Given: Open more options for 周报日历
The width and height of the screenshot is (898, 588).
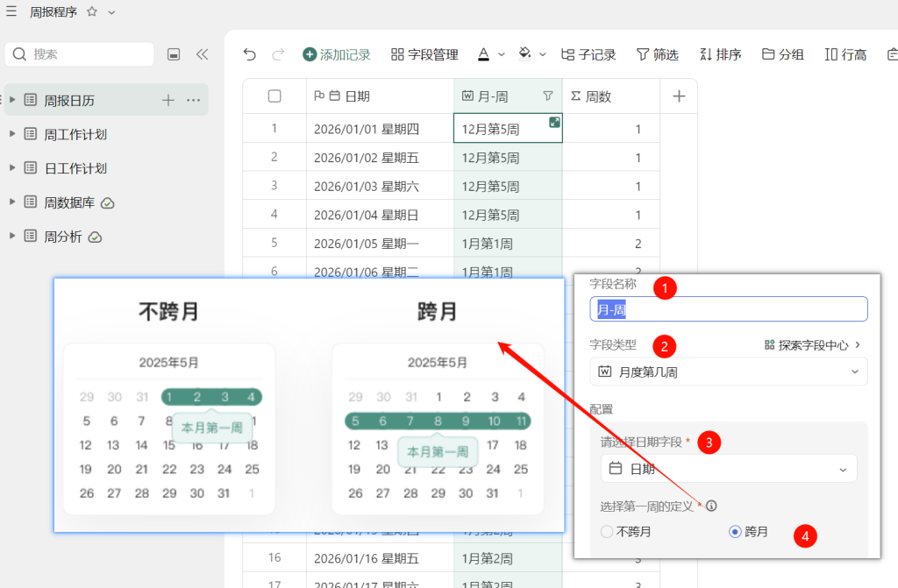Looking at the screenshot, I should (x=194, y=100).
